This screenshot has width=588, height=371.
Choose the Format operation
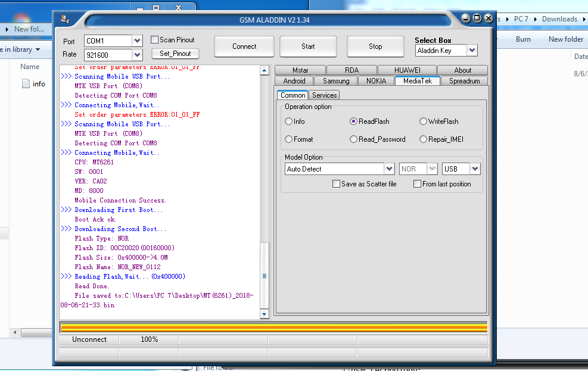[288, 139]
